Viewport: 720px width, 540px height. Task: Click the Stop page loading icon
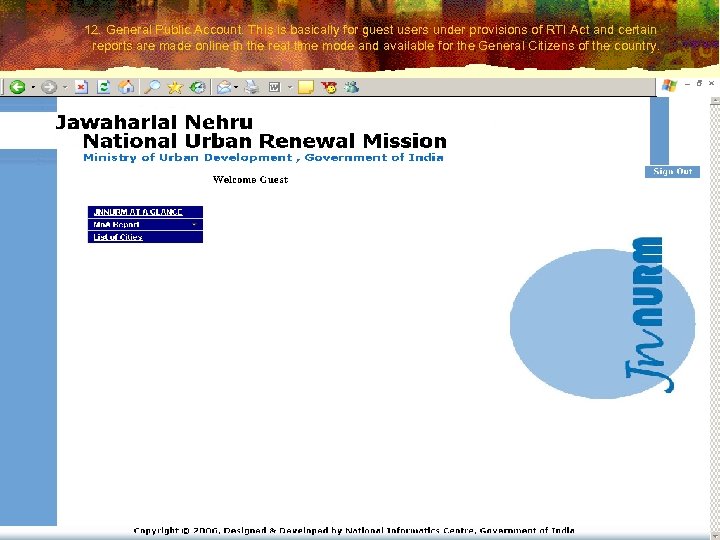pyautogui.click(x=81, y=87)
